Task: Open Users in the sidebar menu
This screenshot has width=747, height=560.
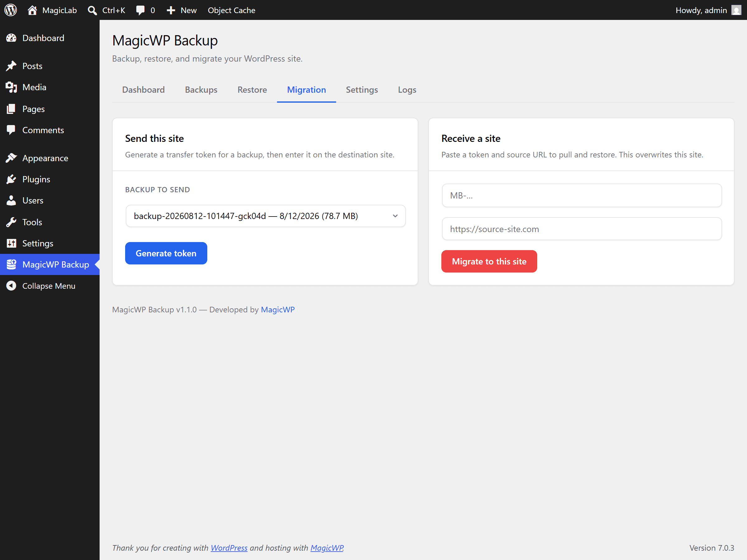Action: click(33, 200)
